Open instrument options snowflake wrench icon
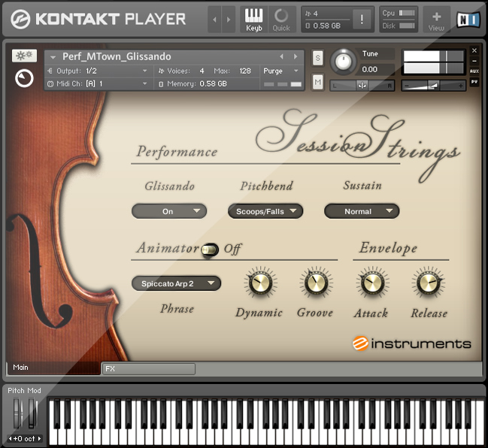This screenshot has height=448, width=488. tap(24, 56)
